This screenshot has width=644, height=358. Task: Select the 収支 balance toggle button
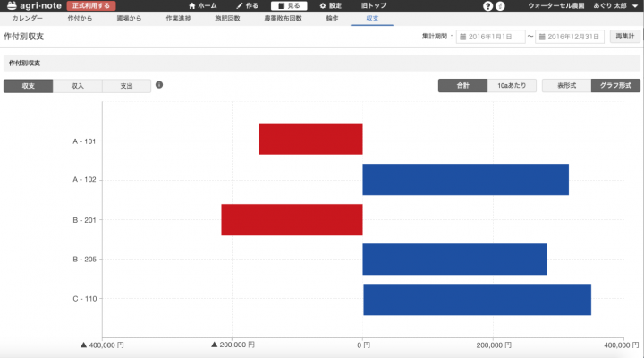coord(29,86)
